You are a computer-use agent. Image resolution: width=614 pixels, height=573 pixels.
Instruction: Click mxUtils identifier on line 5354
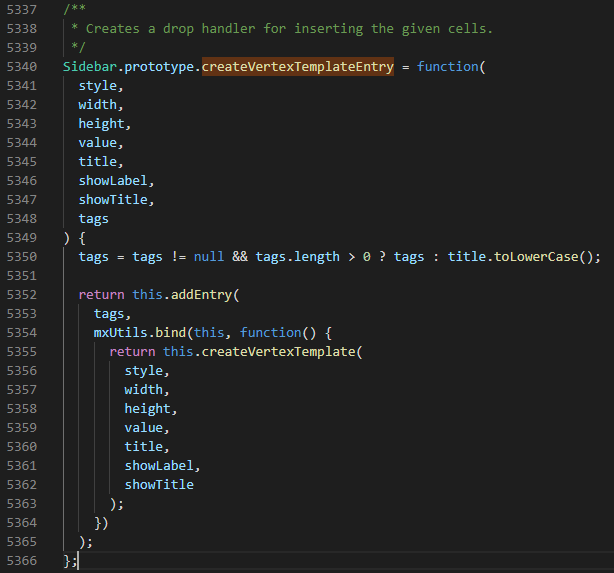click(121, 333)
